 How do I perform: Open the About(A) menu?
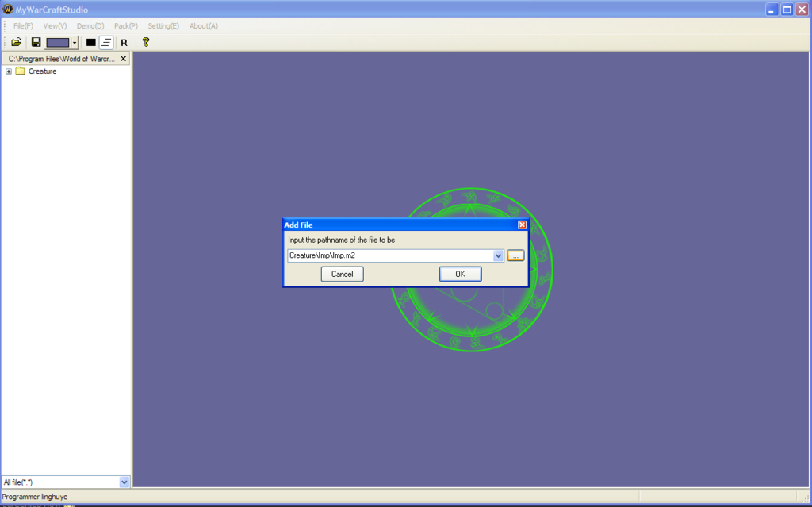[x=204, y=26]
